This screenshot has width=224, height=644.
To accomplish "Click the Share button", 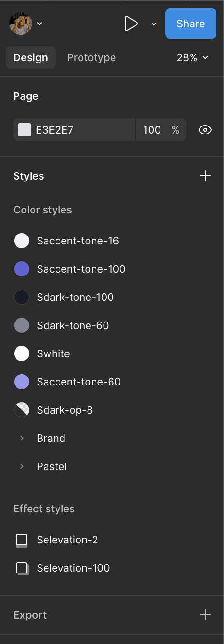I will [191, 24].
